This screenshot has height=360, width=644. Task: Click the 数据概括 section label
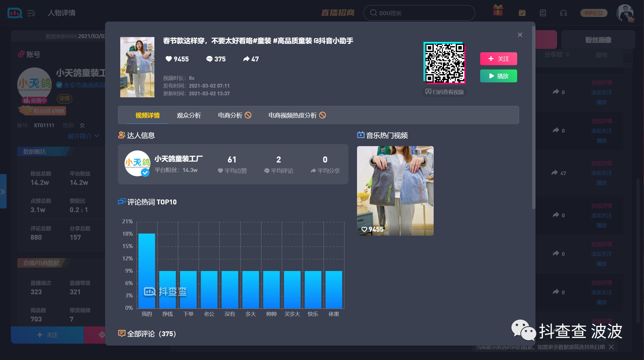pos(34,152)
